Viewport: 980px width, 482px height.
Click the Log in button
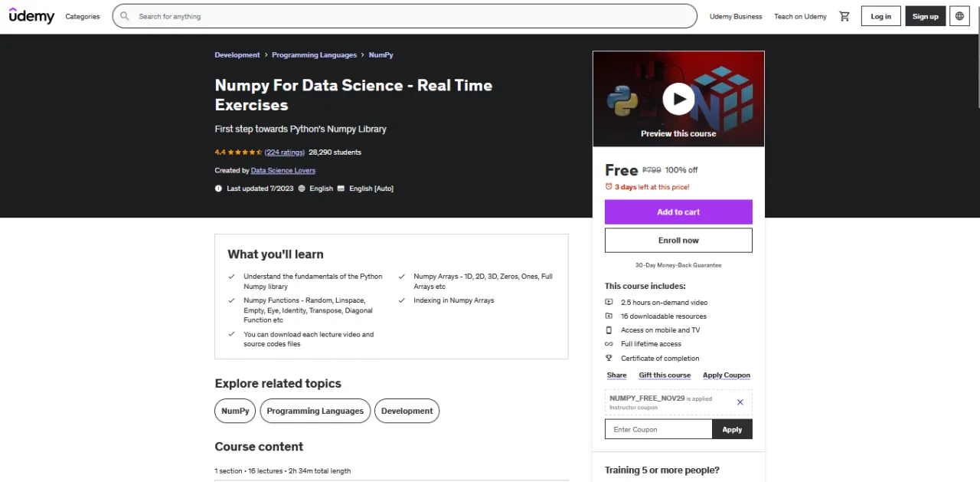[x=881, y=16]
